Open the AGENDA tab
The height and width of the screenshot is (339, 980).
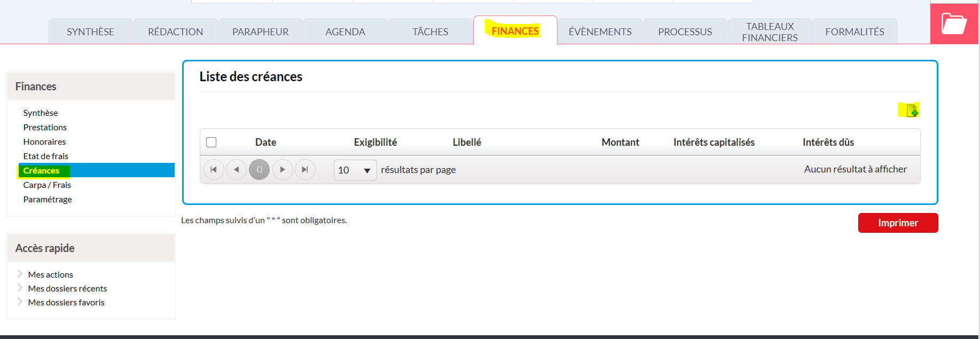[x=345, y=31]
